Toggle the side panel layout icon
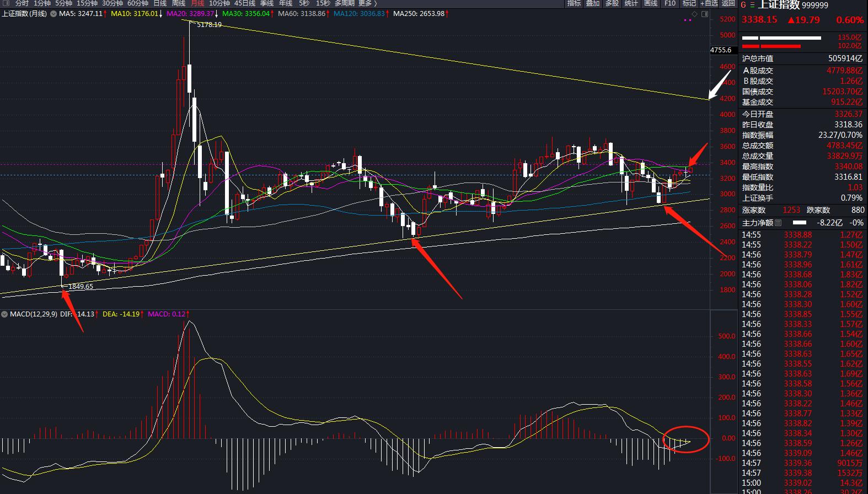 point(705,14)
